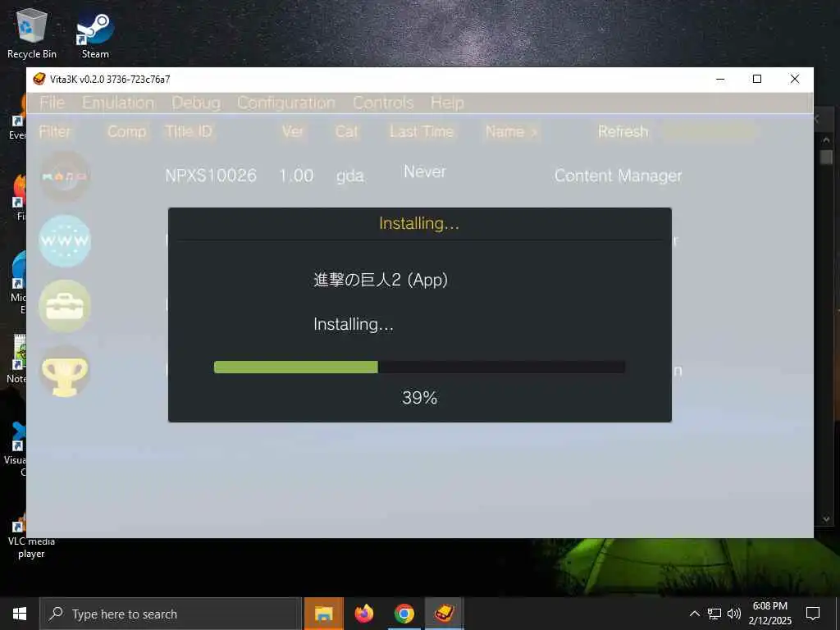This screenshot has width=840, height=630.
Task: Open the Settings toolbox app icon
Action: (65, 306)
